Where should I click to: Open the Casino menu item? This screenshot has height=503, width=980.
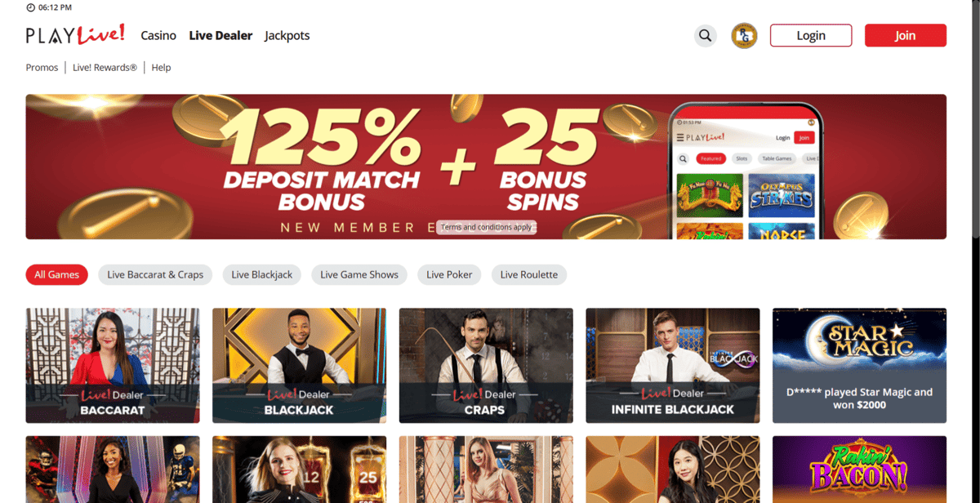click(158, 35)
